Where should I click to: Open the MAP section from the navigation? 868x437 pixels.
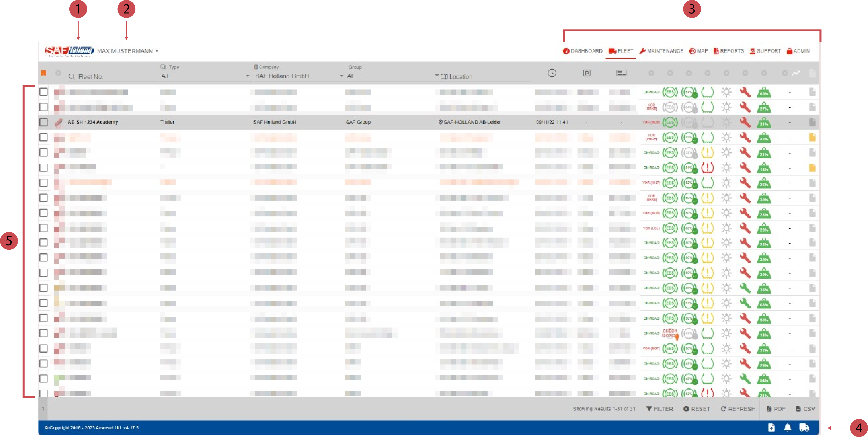(x=701, y=51)
